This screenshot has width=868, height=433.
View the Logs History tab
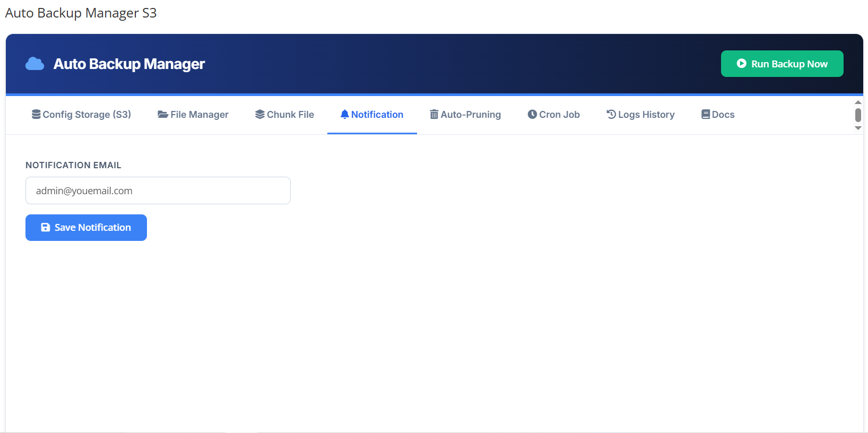(x=640, y=115)
